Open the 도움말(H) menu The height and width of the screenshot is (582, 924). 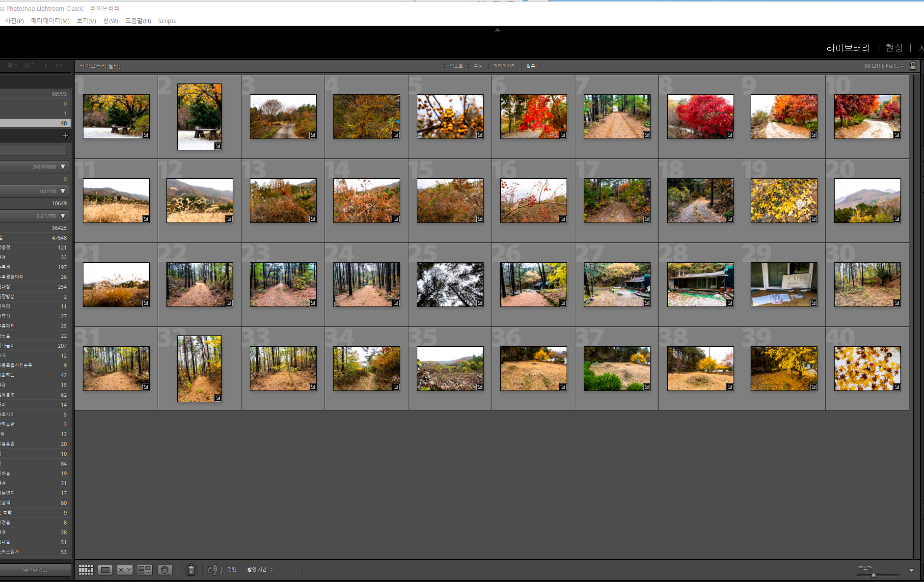tap(138, 21)
